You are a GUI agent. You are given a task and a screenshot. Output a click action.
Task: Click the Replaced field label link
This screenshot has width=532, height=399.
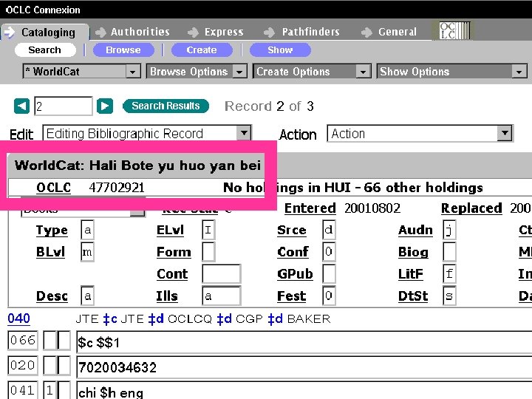pos(471,208)
